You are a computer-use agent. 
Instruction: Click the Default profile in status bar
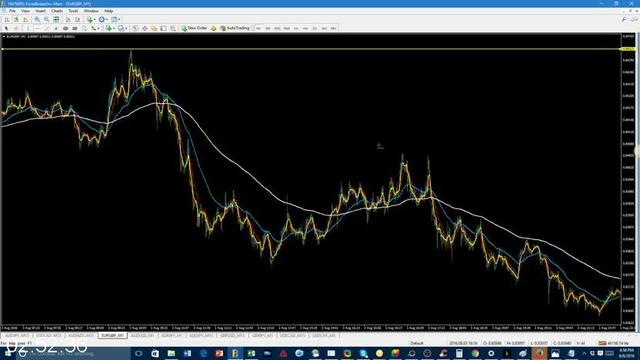(x=417, y=343)
